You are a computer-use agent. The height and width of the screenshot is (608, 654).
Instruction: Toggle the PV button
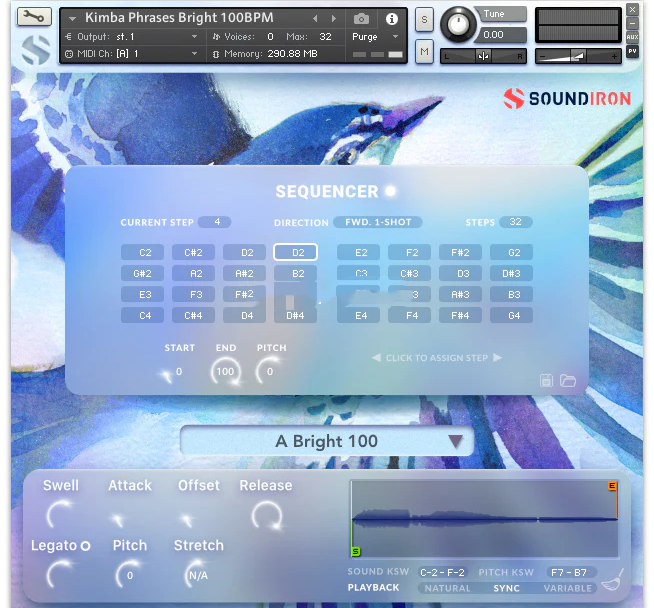[x=632, y=51]
